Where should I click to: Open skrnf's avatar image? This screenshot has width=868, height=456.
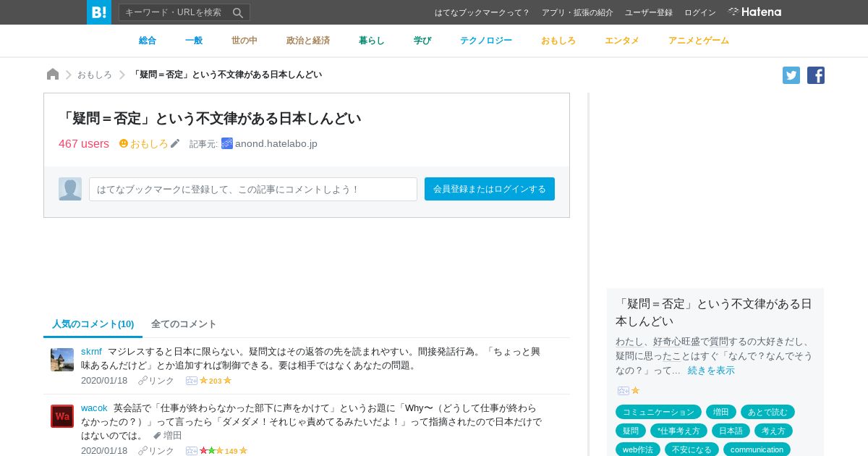pyautogui.click(x=62, y=360)
